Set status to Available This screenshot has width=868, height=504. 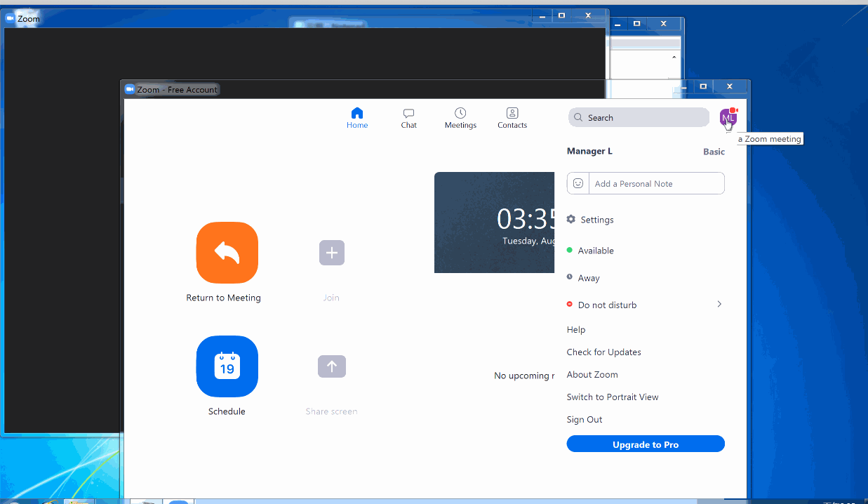coord(595,251)
